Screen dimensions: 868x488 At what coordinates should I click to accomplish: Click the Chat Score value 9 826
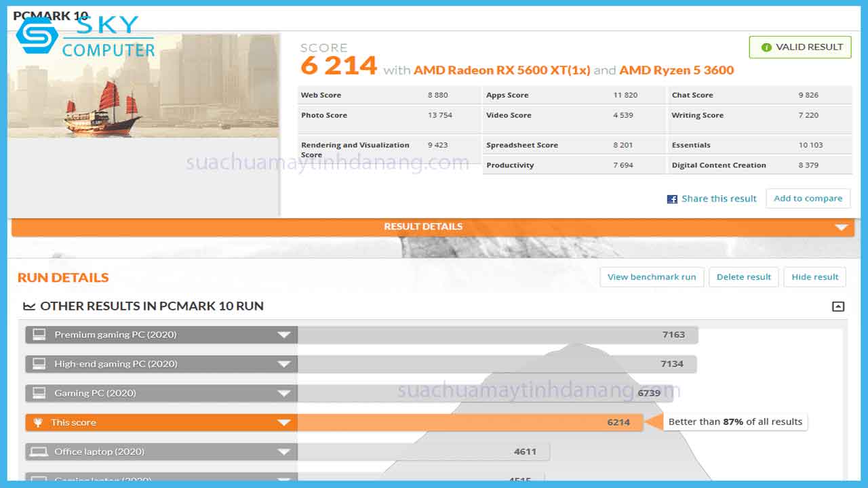click(x=808, y=95)
